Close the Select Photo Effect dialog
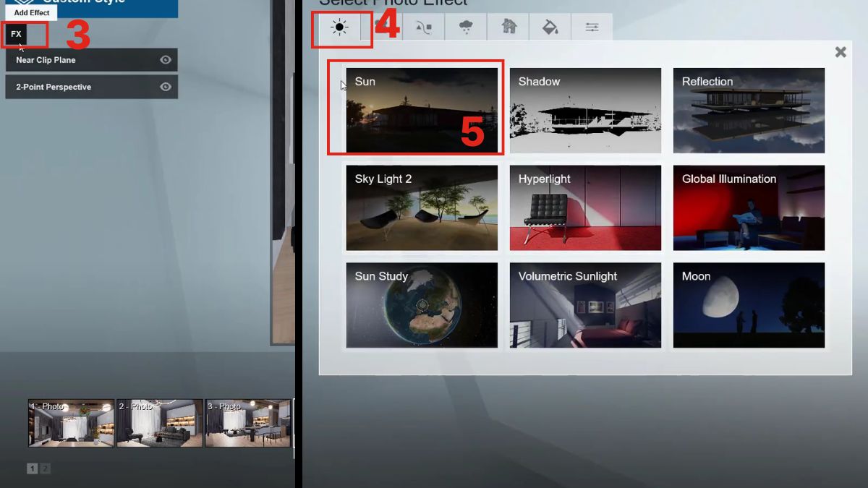The image size is (868, 488). [841, 52]
